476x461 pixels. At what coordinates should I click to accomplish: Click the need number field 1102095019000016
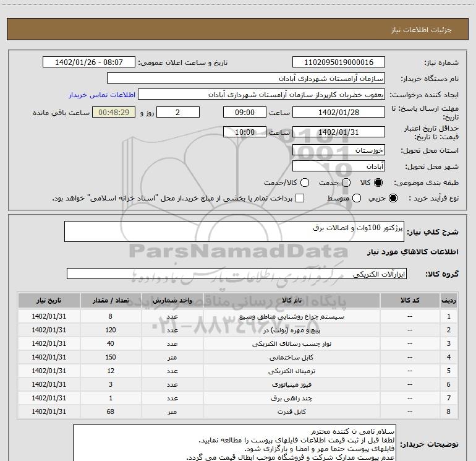[339, 62]
